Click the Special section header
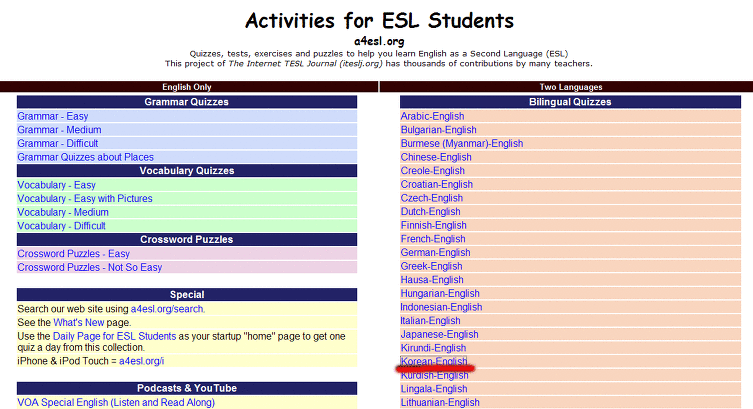 (187, 294)
